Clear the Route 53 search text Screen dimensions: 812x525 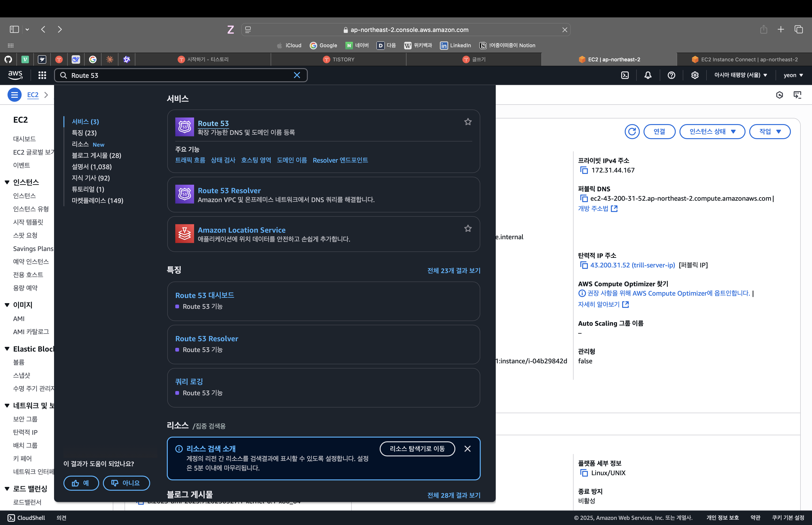click(297, 75)
